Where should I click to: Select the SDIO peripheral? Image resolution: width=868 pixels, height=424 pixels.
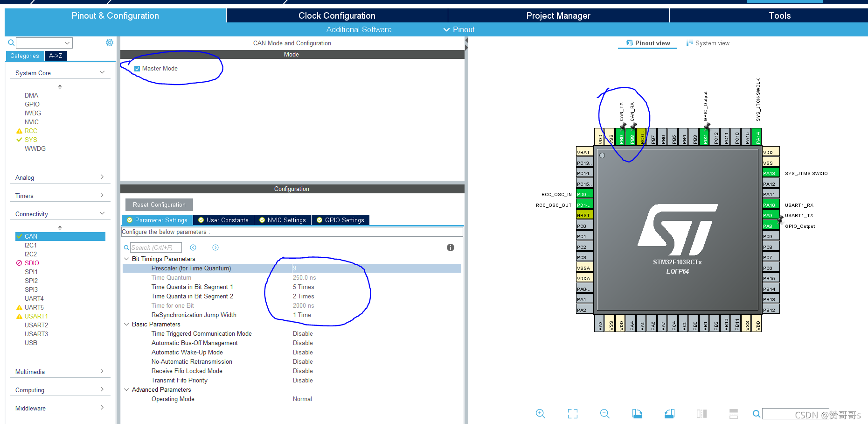(32, 263)
